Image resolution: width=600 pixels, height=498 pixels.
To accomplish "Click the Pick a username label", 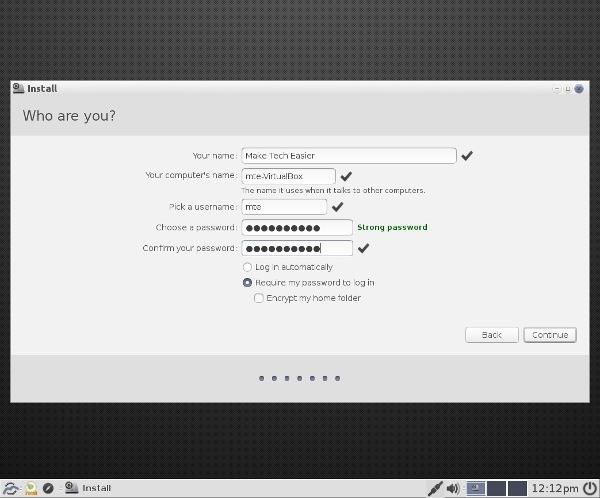I will pyautogui.click(x=203, y=207).
